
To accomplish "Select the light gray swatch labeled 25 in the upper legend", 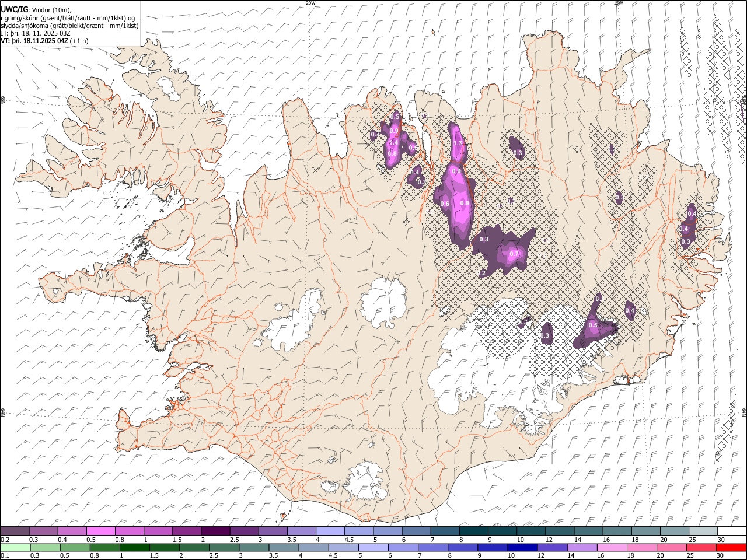I will click(703, 531).
